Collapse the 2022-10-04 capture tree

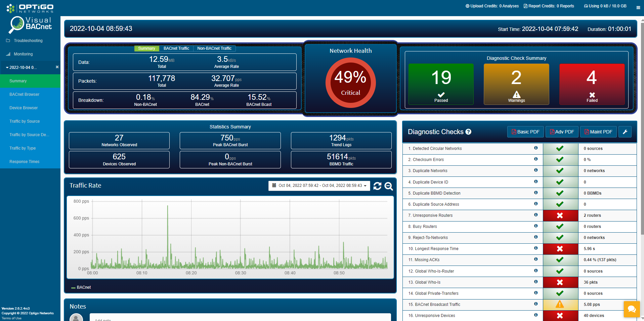point(7,68)
